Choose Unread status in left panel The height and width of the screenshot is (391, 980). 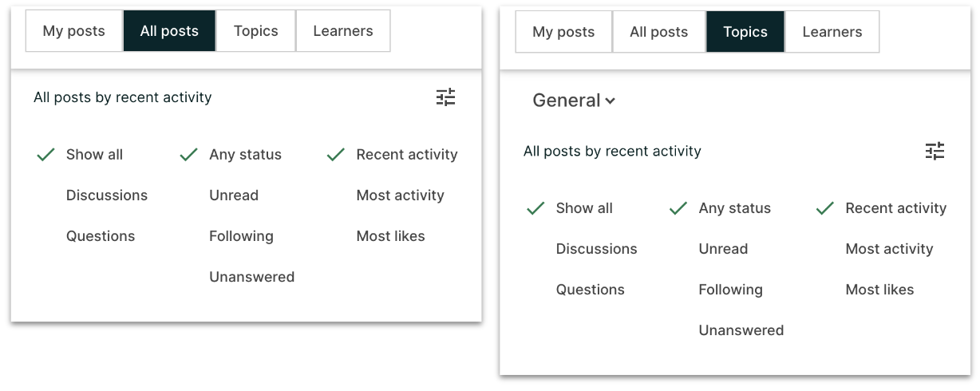[234, 195]
